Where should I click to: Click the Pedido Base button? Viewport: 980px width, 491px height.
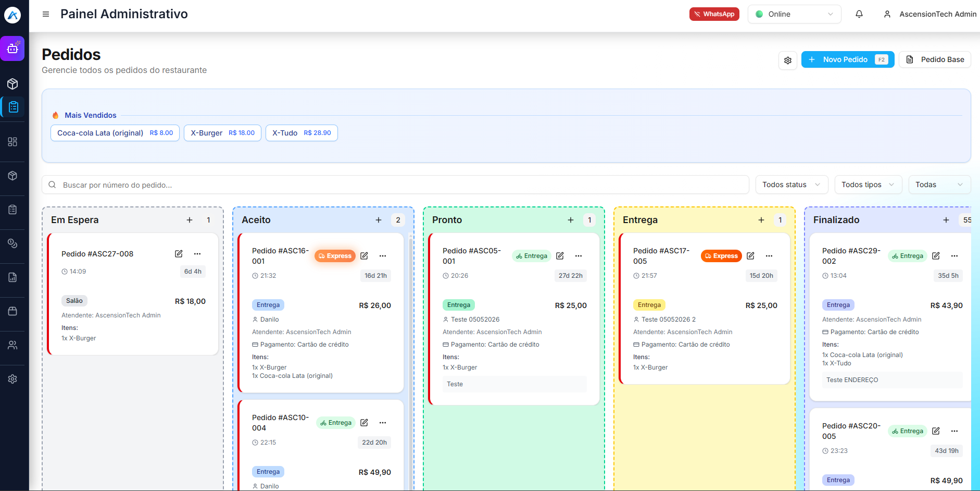tap(935, 59)
